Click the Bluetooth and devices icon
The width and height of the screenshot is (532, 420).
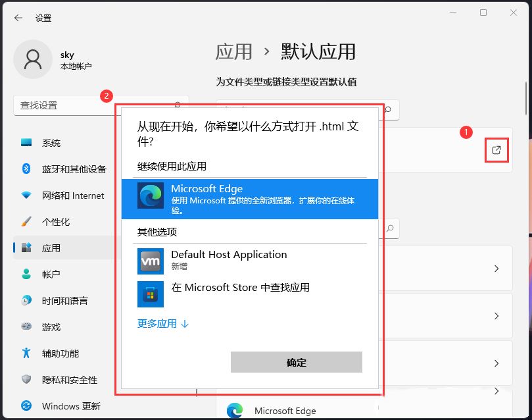pos(24,169)
